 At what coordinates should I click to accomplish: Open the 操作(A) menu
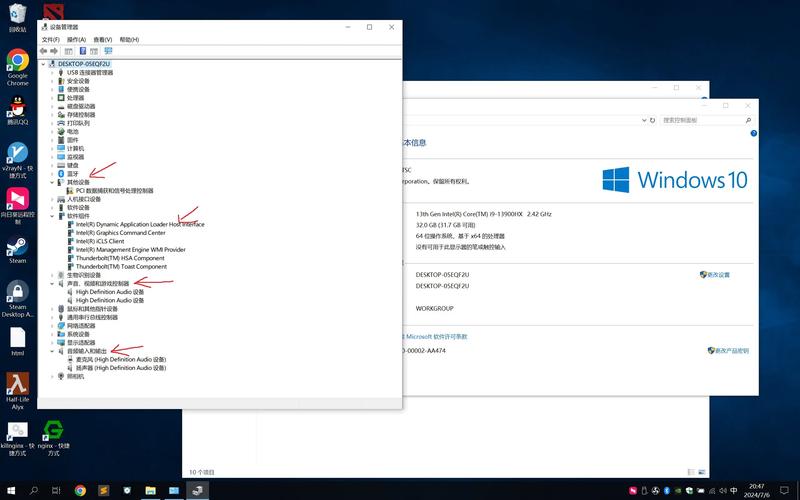pos(76,39)
